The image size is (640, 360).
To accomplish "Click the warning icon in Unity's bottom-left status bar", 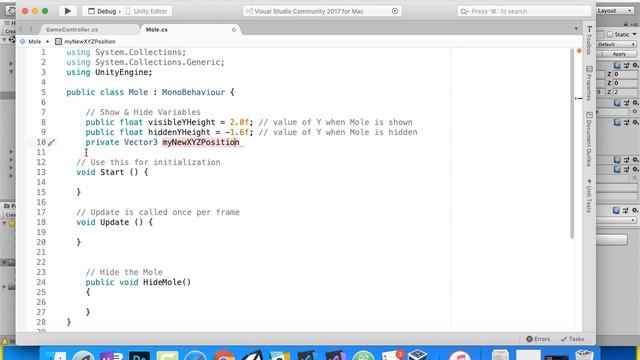I will pyautogui.click(x=5, y=341).
